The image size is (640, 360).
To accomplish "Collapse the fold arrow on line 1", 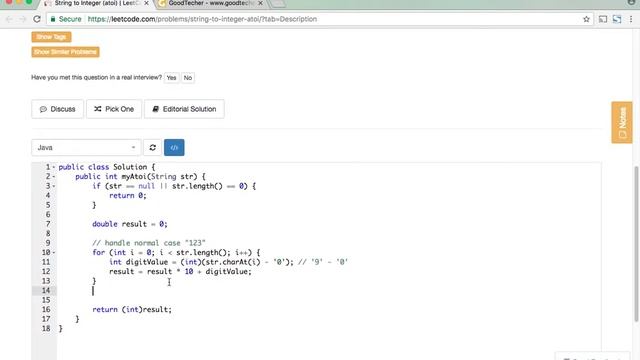I will click(53, 167).
